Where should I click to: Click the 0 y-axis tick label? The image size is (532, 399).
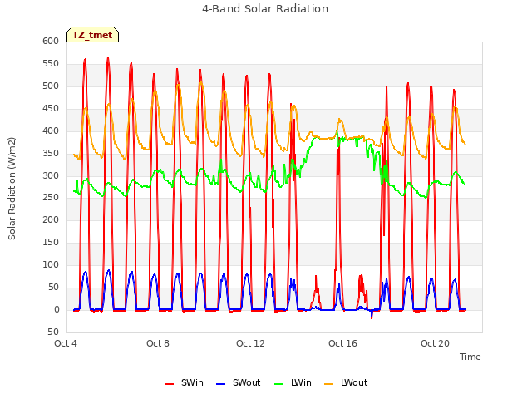[57, 309]
